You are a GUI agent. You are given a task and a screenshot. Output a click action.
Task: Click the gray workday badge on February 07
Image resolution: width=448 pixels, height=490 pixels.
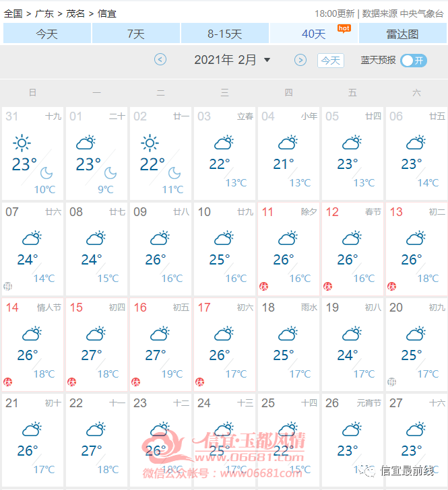point(8,286)
